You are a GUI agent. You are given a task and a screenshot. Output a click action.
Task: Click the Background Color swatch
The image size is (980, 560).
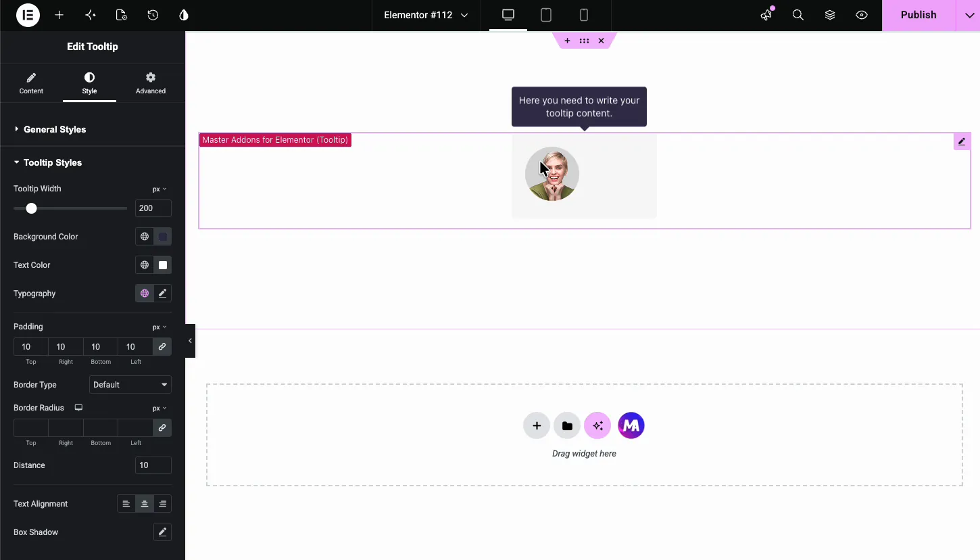click(163, 237)
